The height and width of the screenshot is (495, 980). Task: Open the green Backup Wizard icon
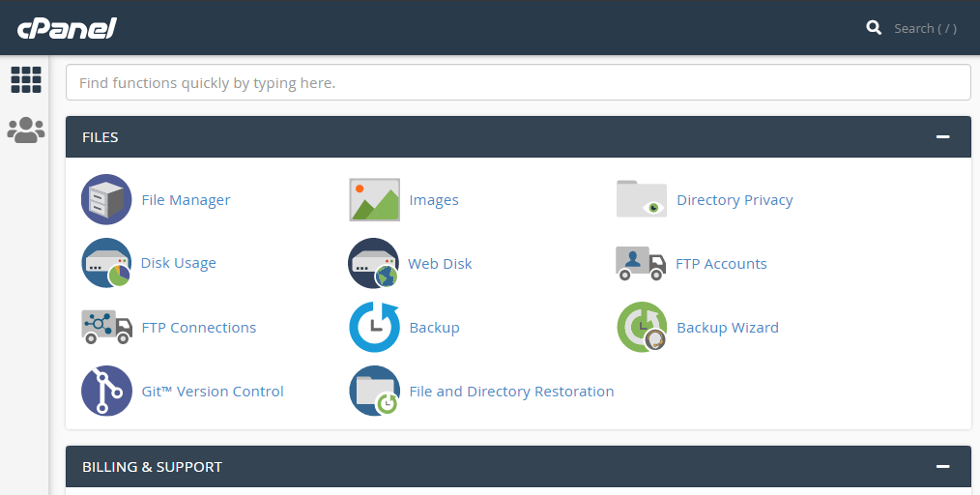[642, 327]
